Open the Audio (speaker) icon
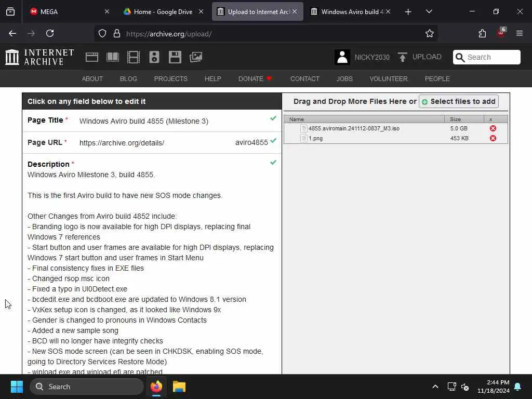Viewport: 532px width, 399px height. pyautogui.click(x=154, y=57)
